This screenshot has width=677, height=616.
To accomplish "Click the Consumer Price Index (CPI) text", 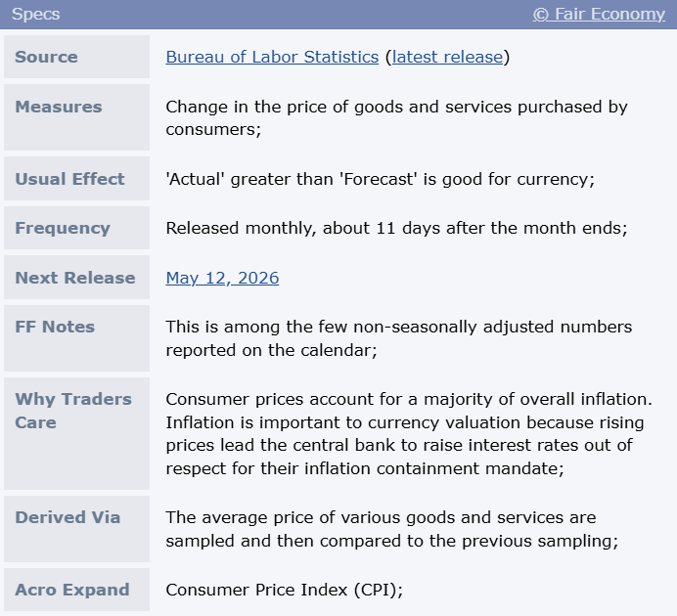I will 284,590.
